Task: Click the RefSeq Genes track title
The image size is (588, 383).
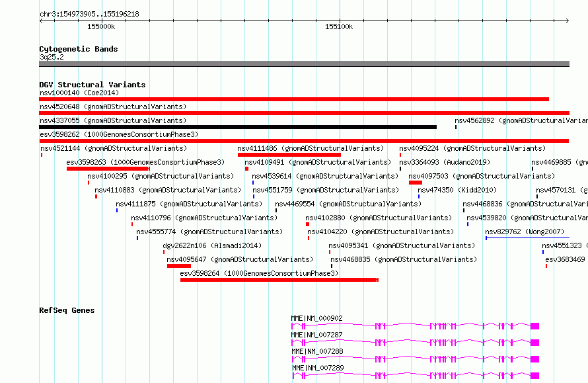Action: 67,310
